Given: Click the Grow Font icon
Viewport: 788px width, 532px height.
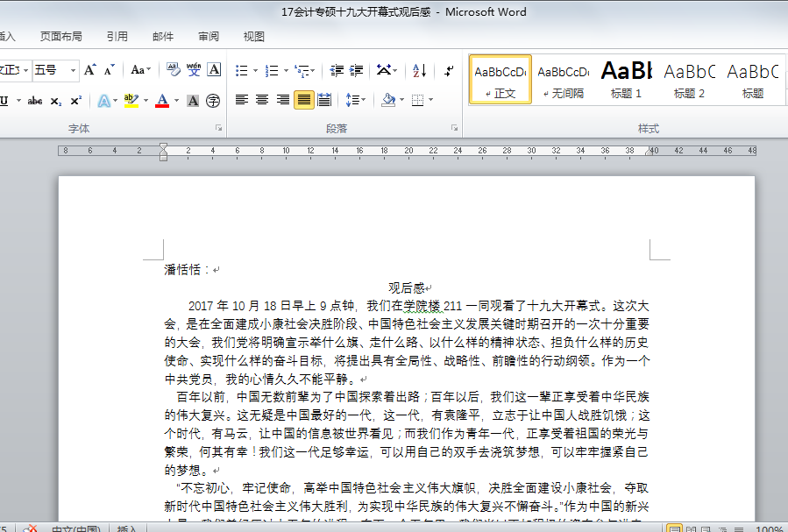Looking at the screenshot, I should coord(89,70).
